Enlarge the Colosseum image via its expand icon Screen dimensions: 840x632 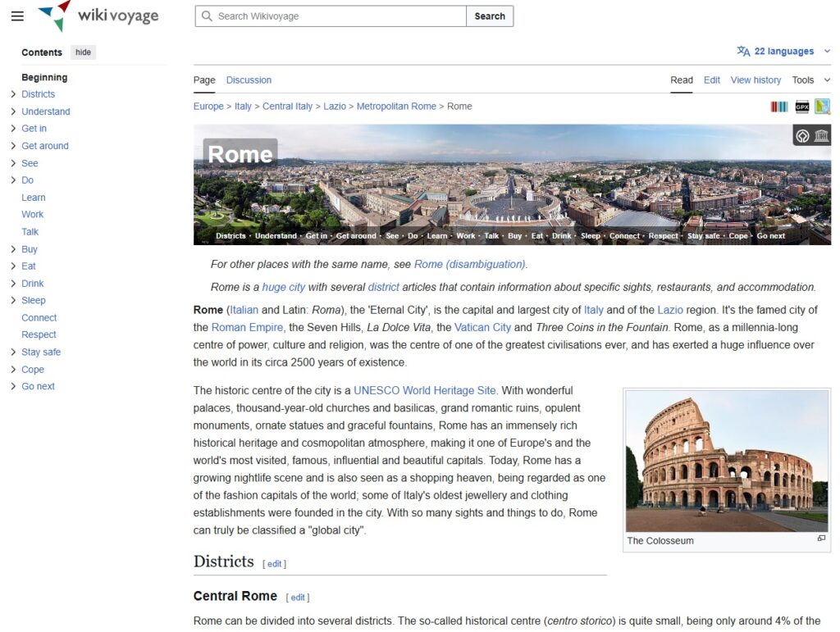point(821,539)
